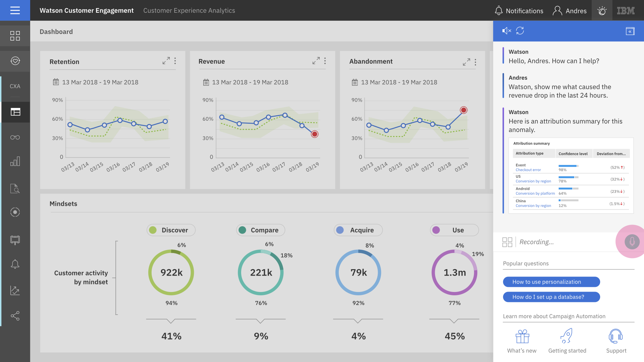This screenshot has width=644, height=362.
Task: Open the table layout sidebar icon
Action: pyautogui.click(x=15, y=112)
